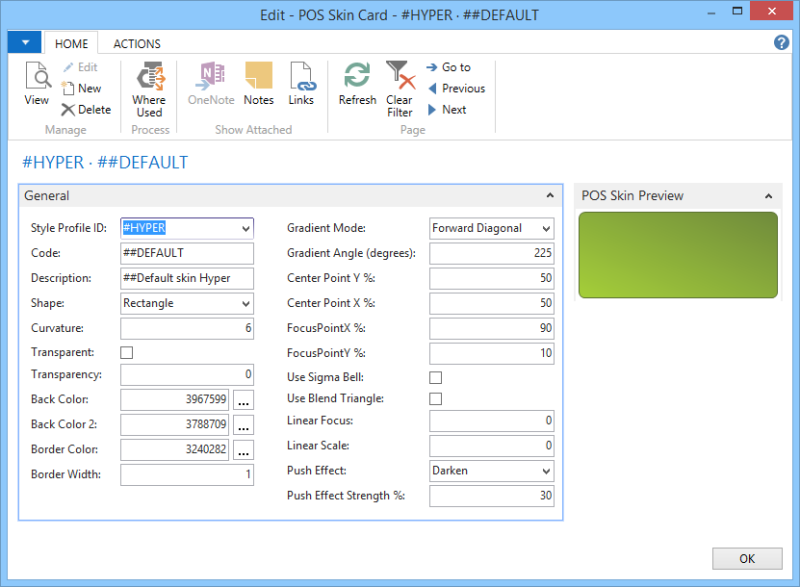
Task: Enable the Transparent checkbox
Action: (x=127, y=353)
